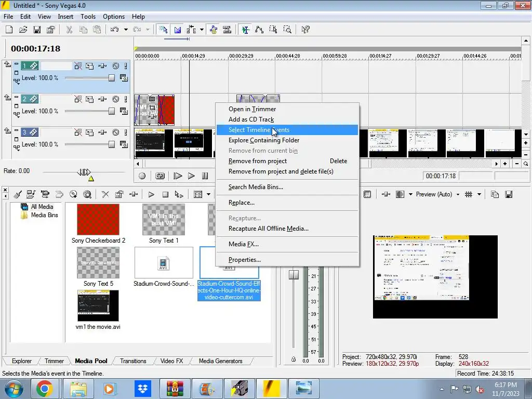Click the Copy icon in main toolbar
Viewport: 532px width, 399px height.
83,30
